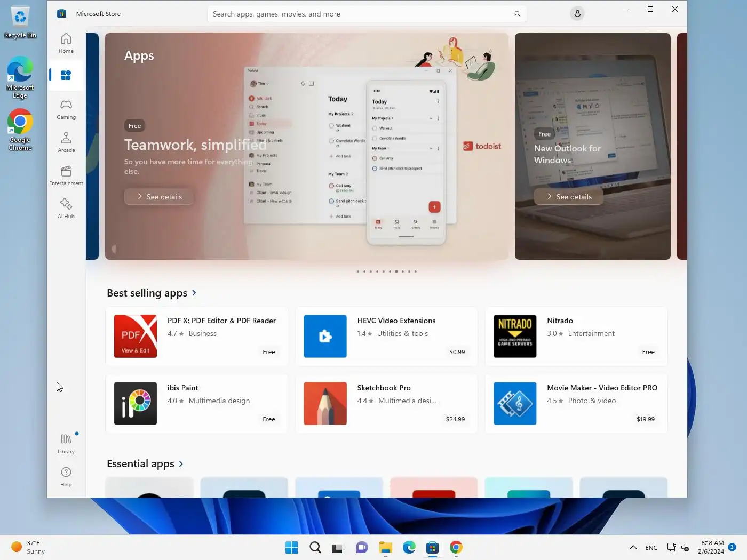Click the Google Chrome taskbar icon

point(456,548)
